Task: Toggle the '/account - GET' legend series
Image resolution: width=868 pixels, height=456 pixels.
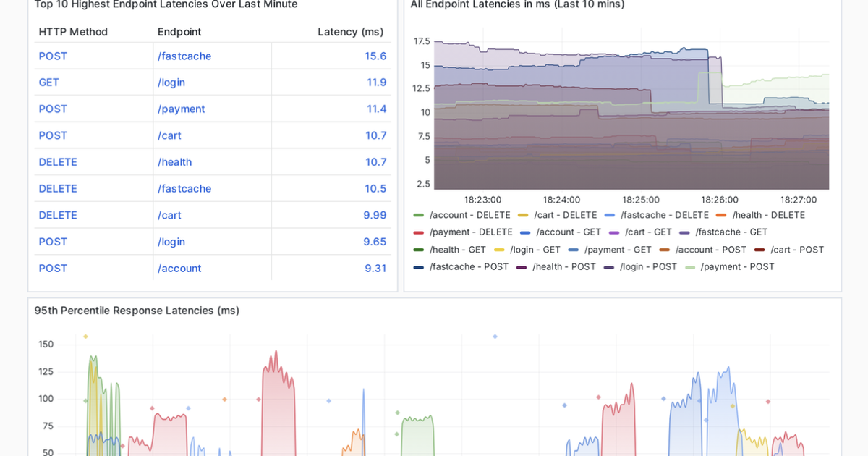Action: click(x=569, y=232)
